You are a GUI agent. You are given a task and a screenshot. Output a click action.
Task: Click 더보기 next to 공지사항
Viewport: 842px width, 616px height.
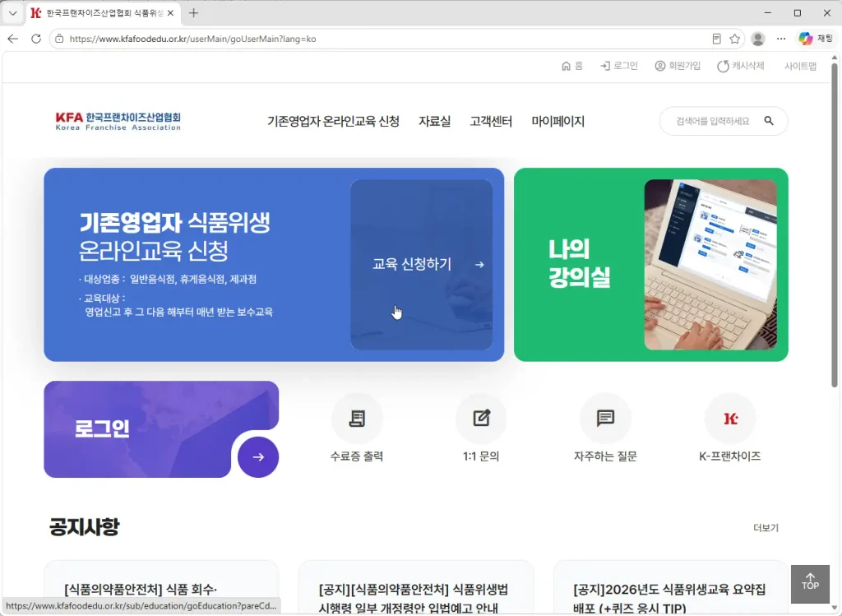(766, 527)
